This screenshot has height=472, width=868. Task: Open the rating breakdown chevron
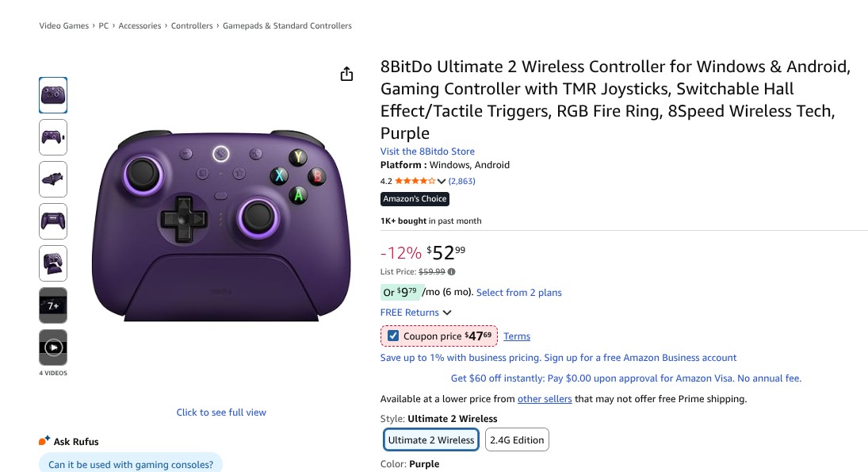(x=442, y=182)
